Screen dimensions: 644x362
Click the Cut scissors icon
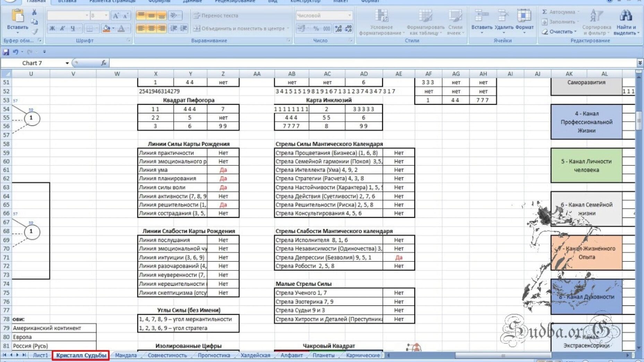coord(34,12)
